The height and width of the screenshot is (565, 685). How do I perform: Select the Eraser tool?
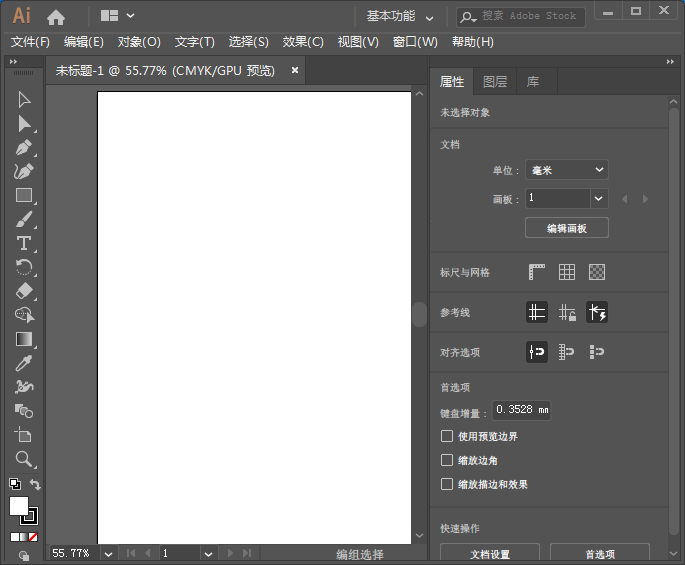point(24,291)
